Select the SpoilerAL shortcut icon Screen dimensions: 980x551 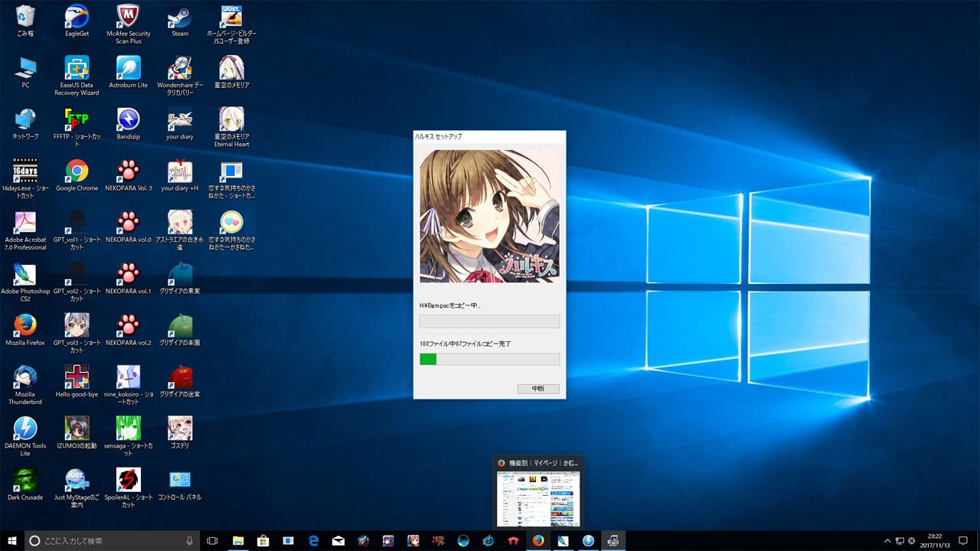pos(128,487)
